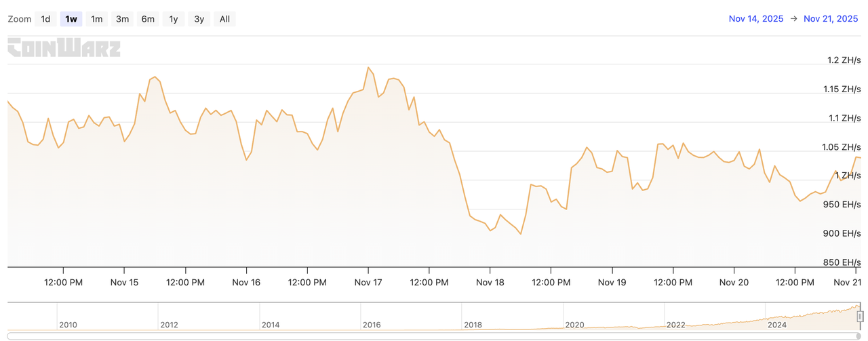Zoom the chart to 1y

[174, 19]
